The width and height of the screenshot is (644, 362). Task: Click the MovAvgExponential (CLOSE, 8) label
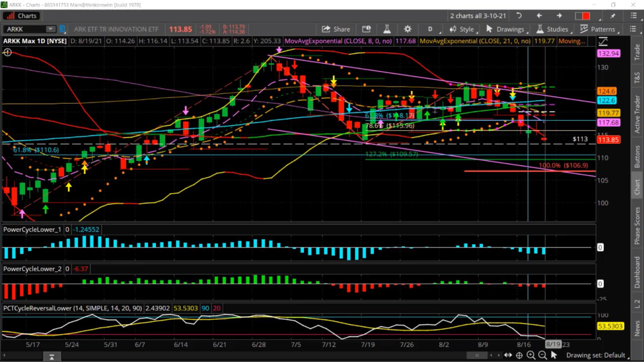[x=338, y=41]
